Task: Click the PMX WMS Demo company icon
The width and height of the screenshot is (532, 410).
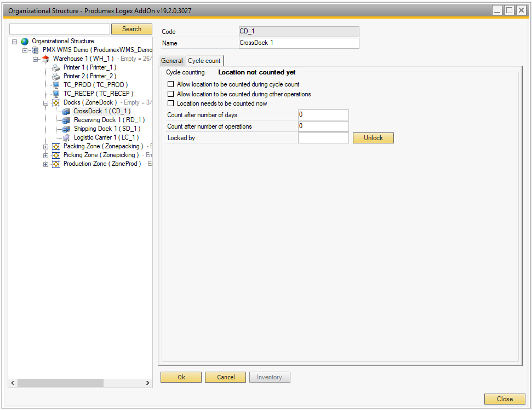Action: [35, 50]
